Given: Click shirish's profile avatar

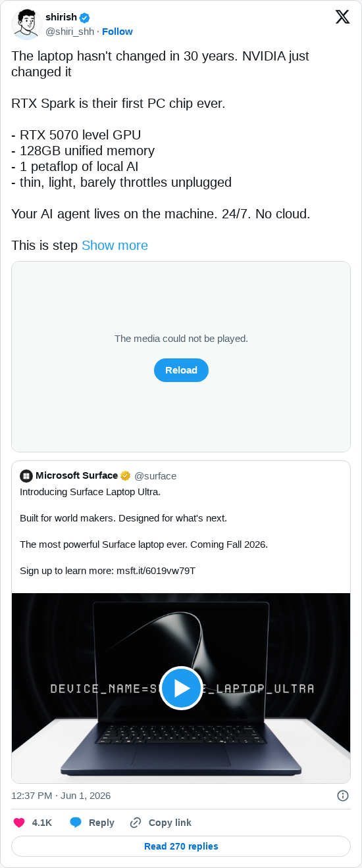Looking at the screenshot, I should click(26, 25).
